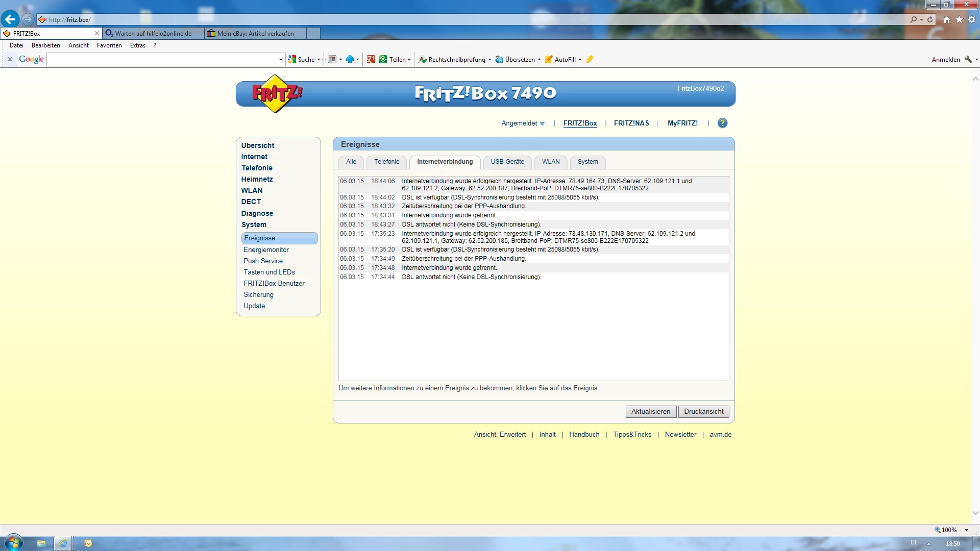Screen dimensions: 980x551
Task: Expand the Angemeldet dropdown
Action: [523, 123]
